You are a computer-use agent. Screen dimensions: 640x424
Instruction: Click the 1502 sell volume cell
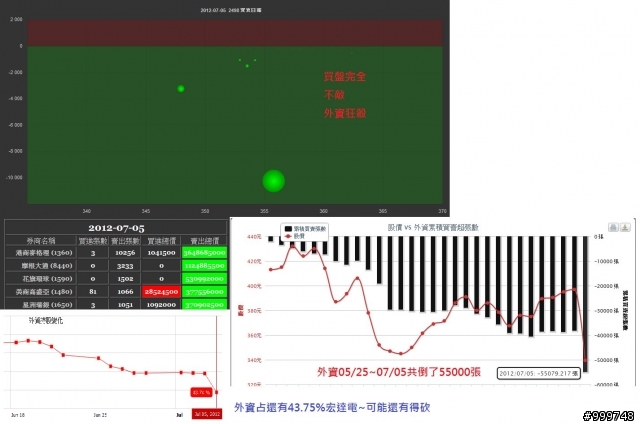tap(125, 279)
